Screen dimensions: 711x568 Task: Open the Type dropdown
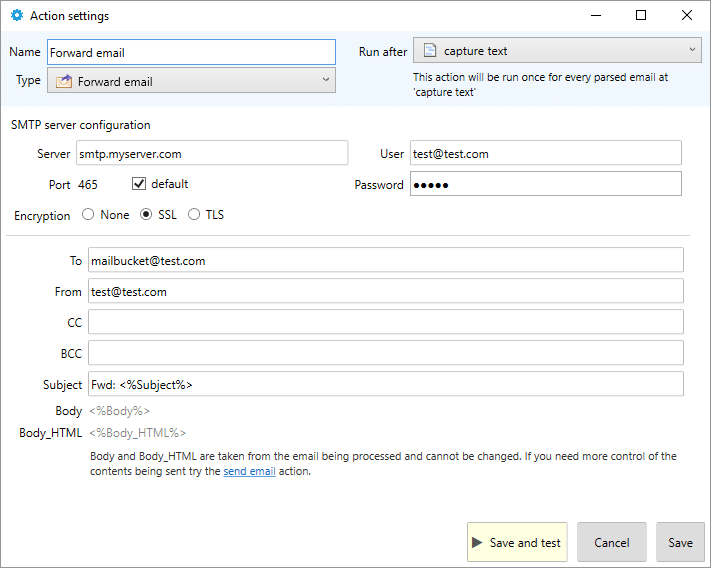[x=191, y=80]
